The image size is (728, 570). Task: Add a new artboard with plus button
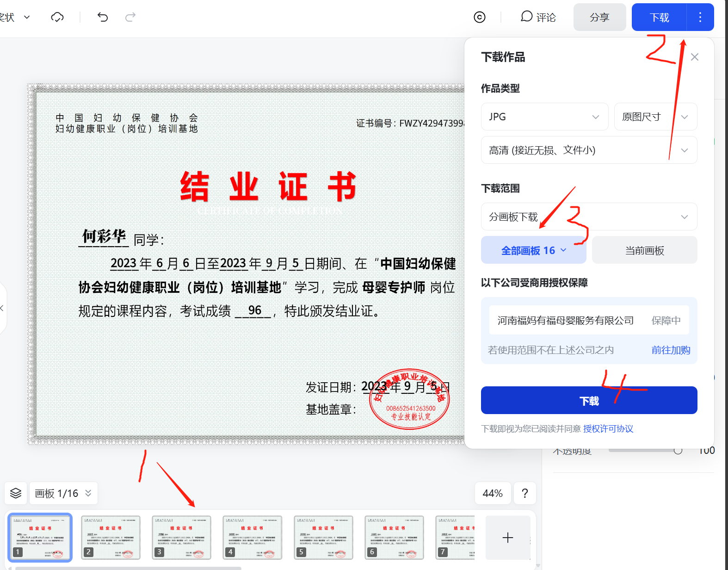pos(508,538)
